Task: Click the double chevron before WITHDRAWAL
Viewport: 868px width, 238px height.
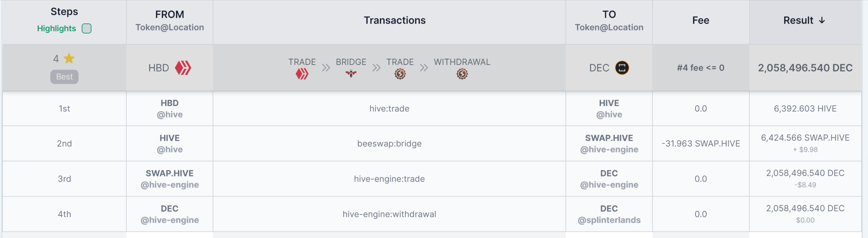Action: [x=424, y=68]
